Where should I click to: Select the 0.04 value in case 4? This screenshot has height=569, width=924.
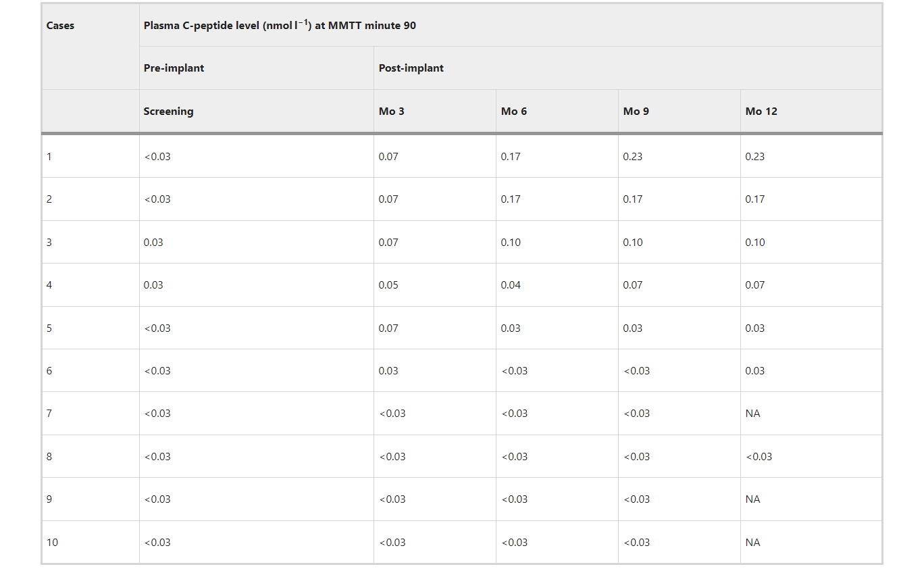pyautogui.click(x=511, y=285)
